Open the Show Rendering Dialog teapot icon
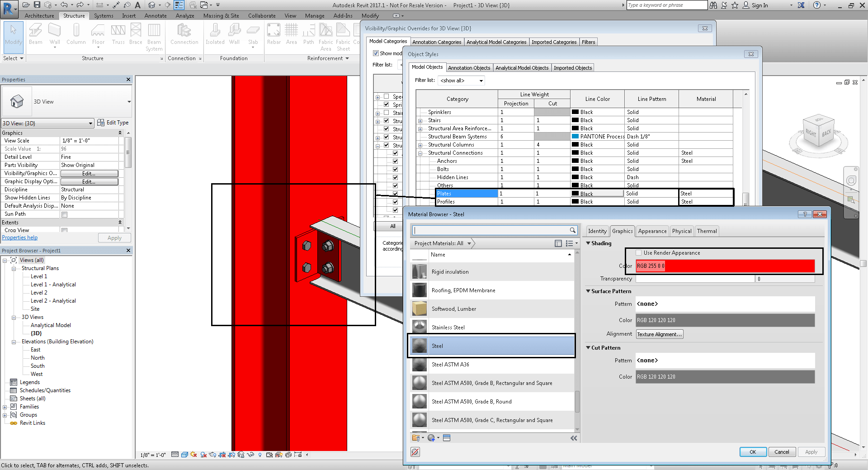The image size is (868, 470). pyautogui.click(x=213, y=455)
